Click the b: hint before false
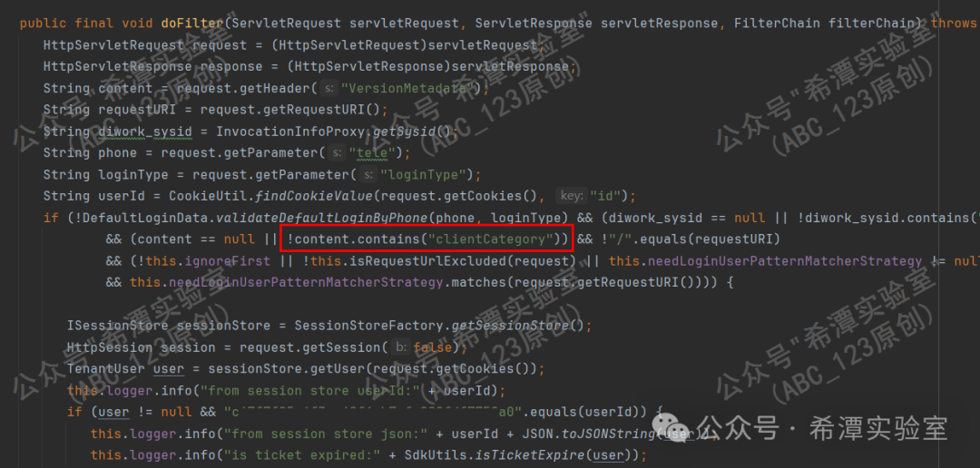This screenshot has height=468, width=980. click(401, 347)
